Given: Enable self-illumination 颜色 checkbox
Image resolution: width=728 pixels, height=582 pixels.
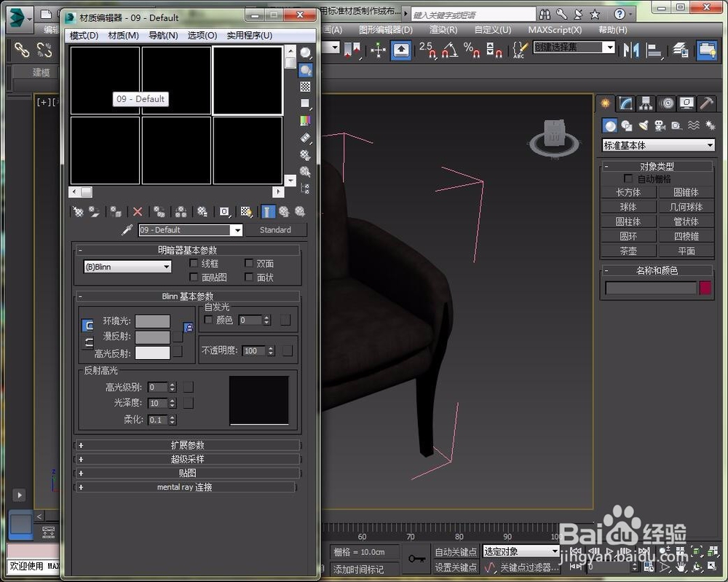Looking at the screenshot, I should coord(208,320).
